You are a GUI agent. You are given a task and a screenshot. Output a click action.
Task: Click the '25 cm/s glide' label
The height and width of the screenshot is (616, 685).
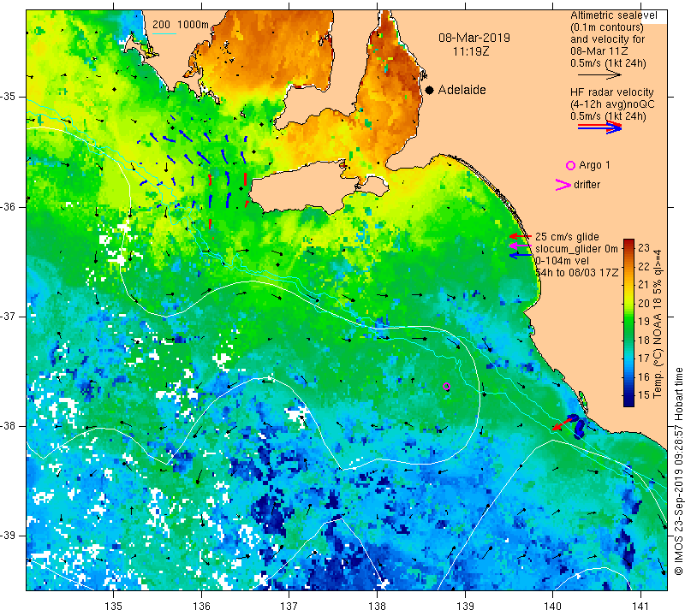(567, 237)
